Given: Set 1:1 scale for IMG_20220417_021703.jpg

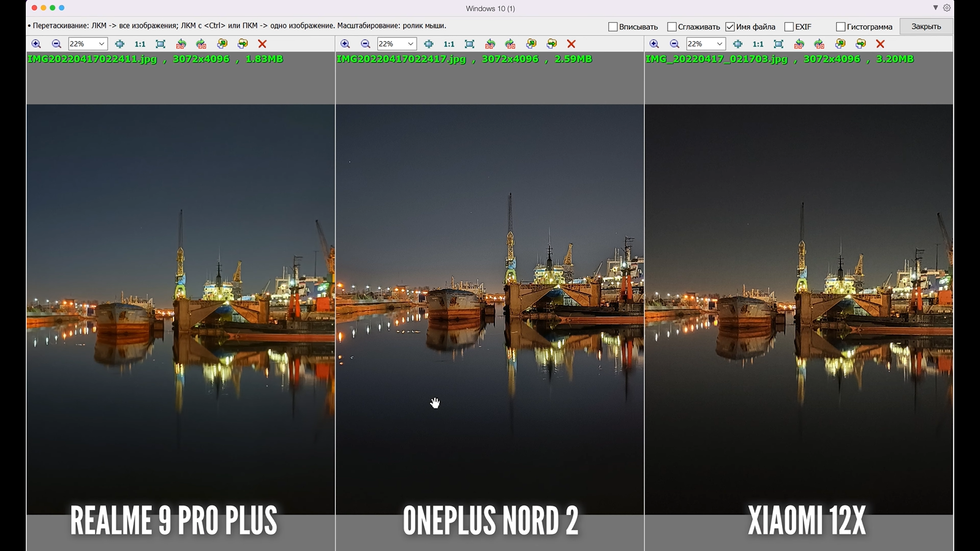Looking at the screenshot, I should point(758,44).
